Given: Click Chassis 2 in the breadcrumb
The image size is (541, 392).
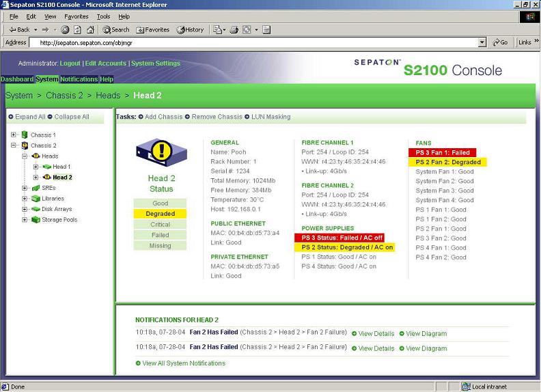Looking at the screenshot, I should (x=64, y=95).
